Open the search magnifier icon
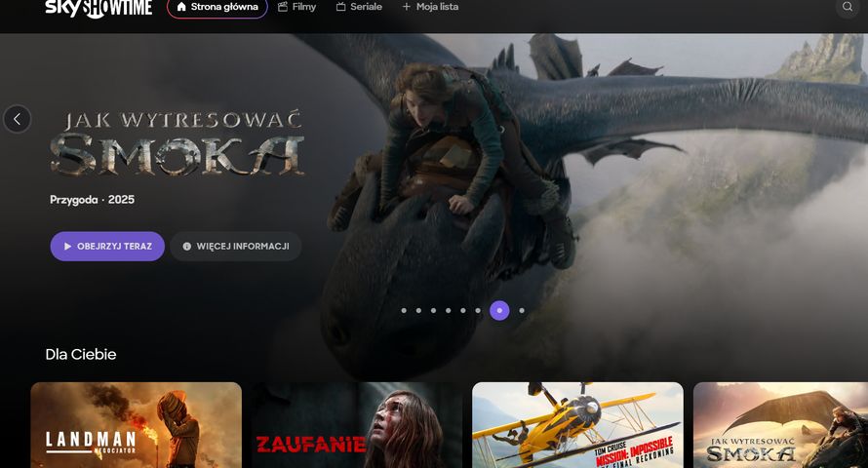 point(847,7)
